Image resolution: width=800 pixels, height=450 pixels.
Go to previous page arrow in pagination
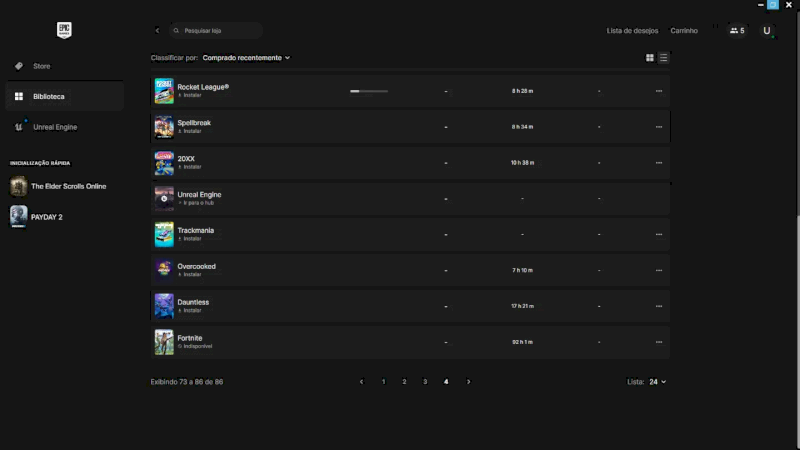(362, 382)
